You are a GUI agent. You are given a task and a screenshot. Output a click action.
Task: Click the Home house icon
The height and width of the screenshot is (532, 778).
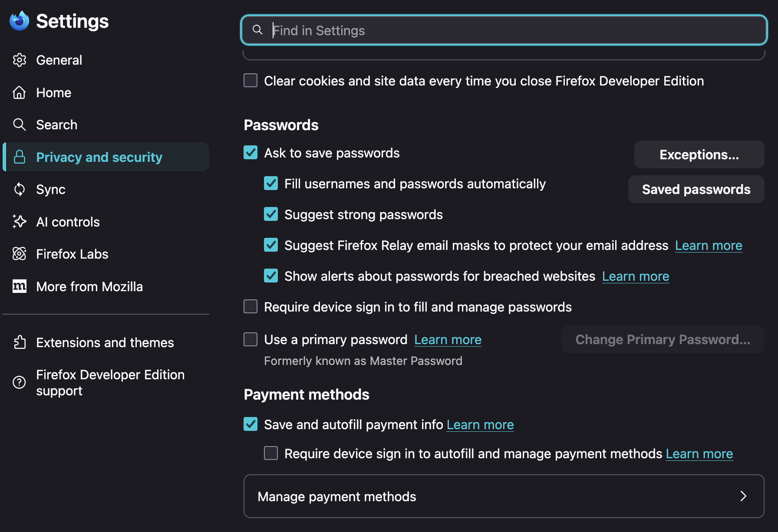tap(20, 92)
